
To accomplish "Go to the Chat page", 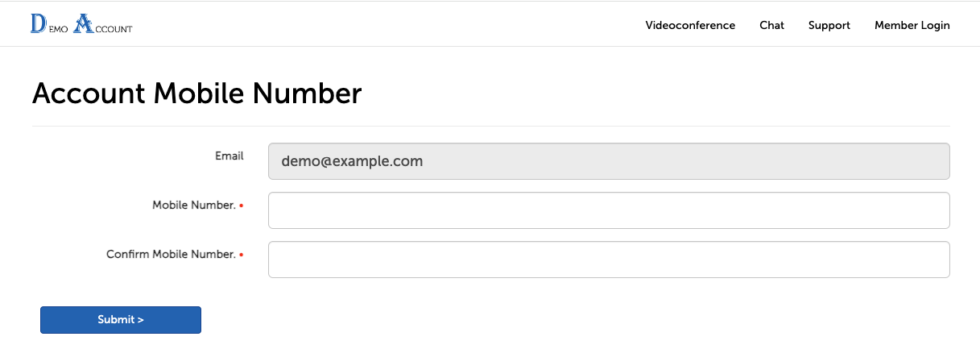I will coord(771,25).
